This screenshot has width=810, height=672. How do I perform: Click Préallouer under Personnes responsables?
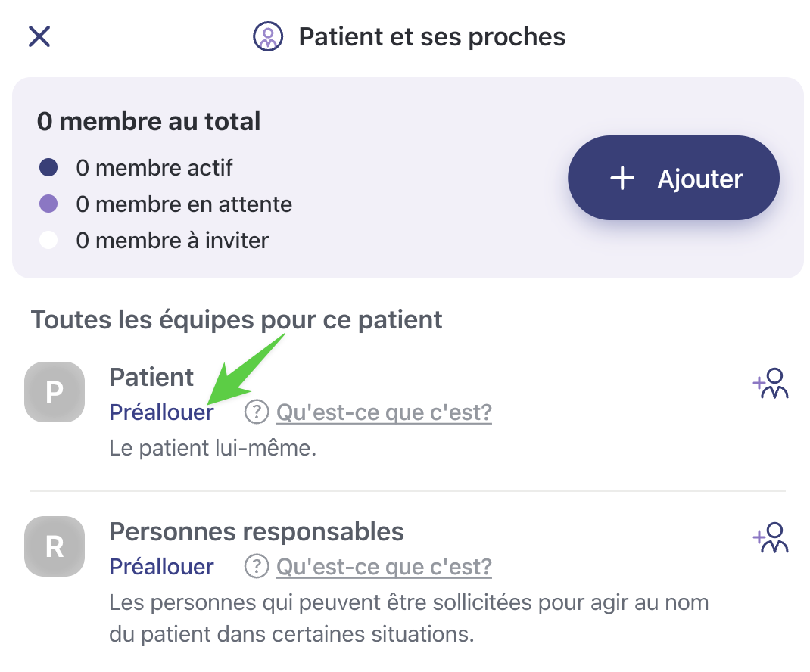(161, 567)
